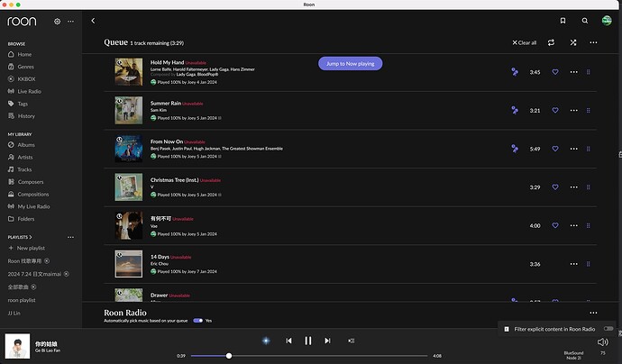Open the queue icon in playback bar
Viewport: 622px width, 364px height.
351,341
